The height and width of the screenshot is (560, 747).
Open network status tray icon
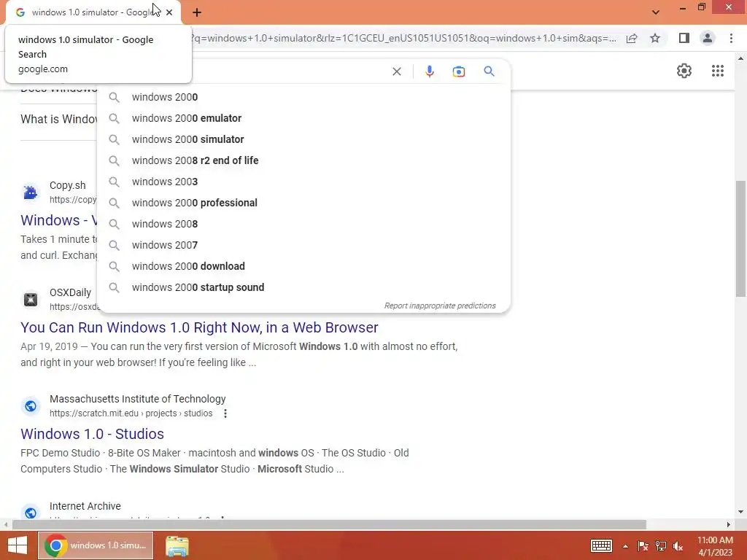[x=661, y=546]
